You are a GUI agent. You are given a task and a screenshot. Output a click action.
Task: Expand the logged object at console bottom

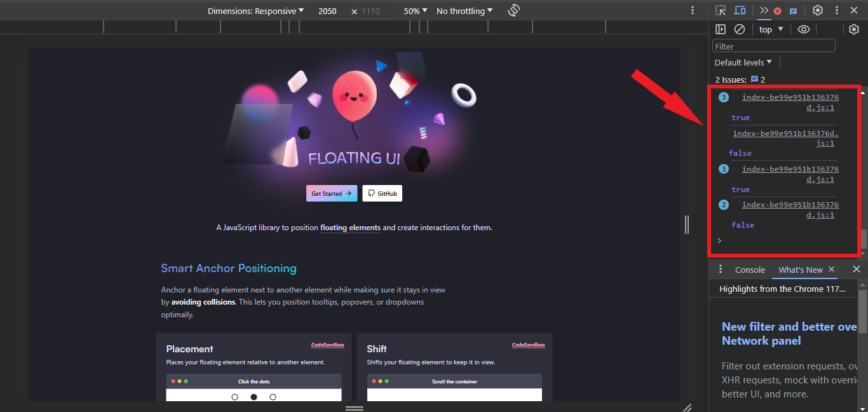719,240
